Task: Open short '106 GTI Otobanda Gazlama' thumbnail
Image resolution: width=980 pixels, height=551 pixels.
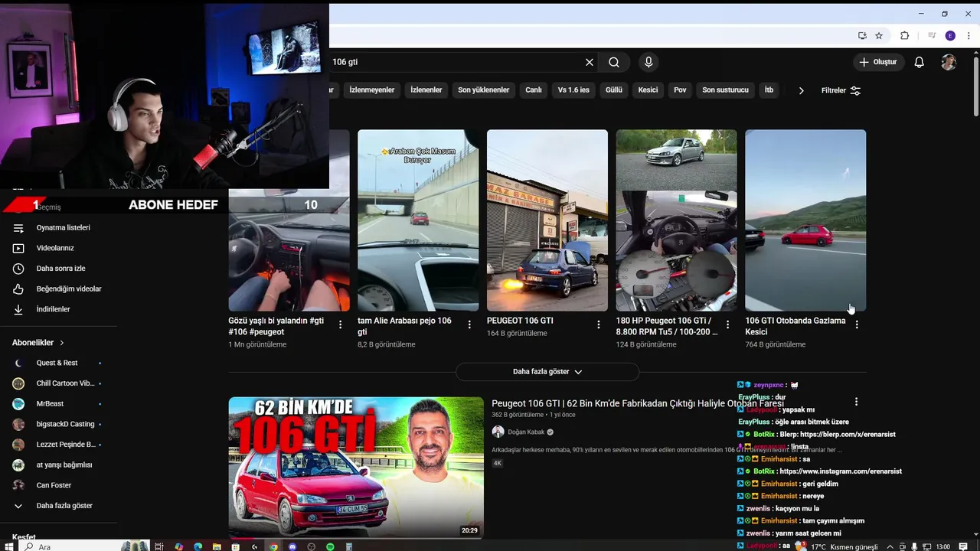Action: (x=805, y=220)
